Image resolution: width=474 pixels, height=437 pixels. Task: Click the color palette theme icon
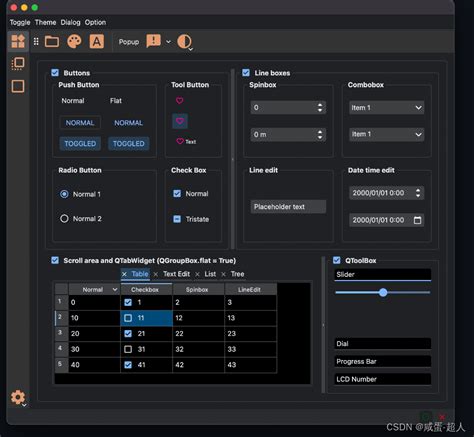click(74, 42)
